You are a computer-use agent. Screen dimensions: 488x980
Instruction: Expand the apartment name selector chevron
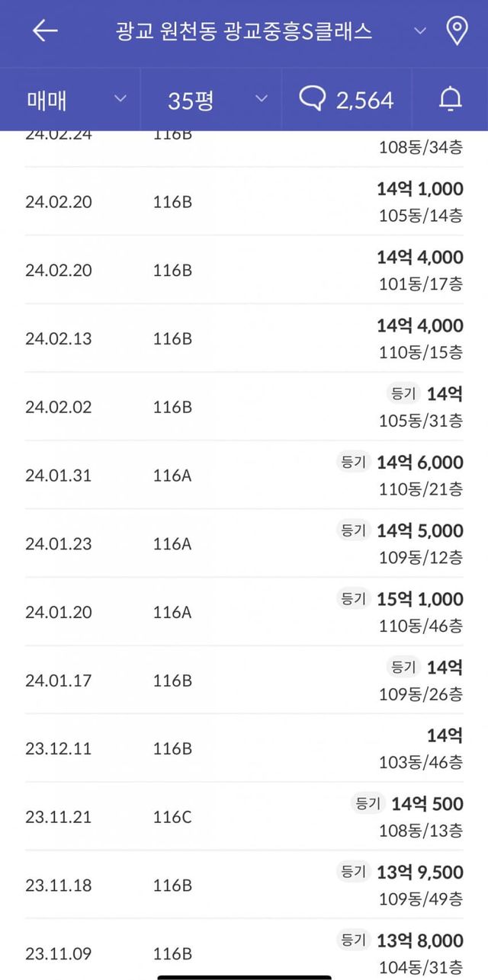[x=419, y=30]
